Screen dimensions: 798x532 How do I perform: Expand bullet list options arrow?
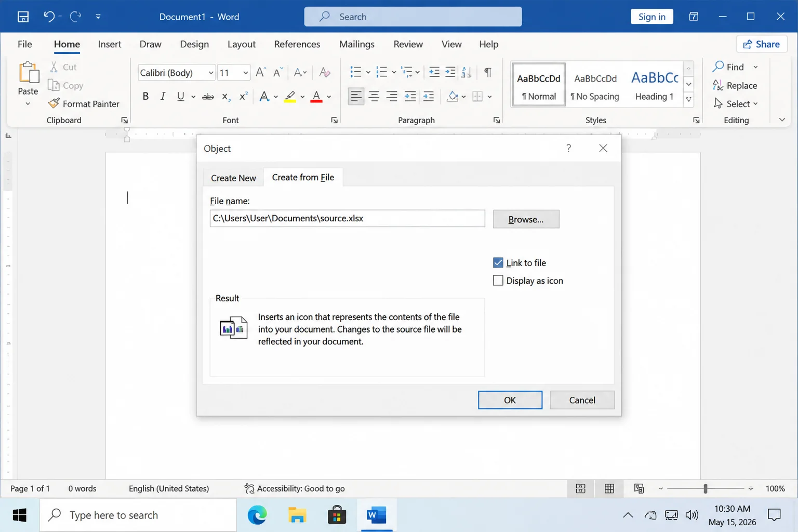(368, 72)
